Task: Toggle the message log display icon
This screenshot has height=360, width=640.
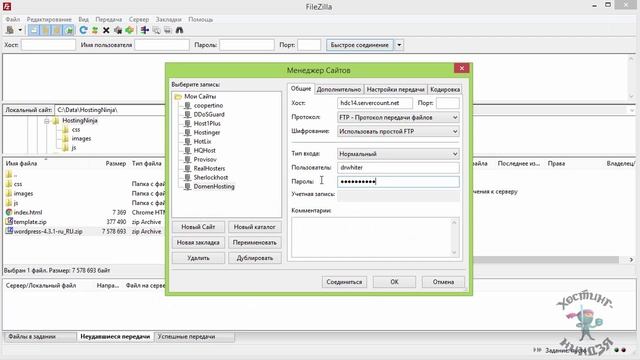Action: (34, 30)
